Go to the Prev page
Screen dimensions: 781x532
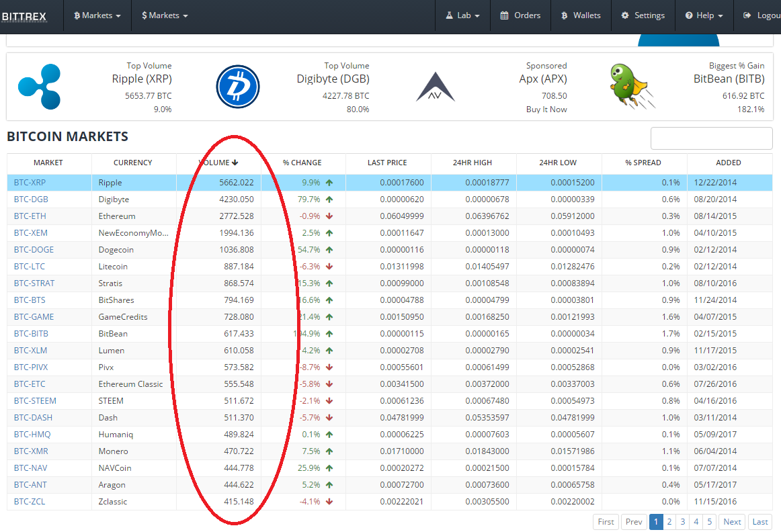point(634,521)
